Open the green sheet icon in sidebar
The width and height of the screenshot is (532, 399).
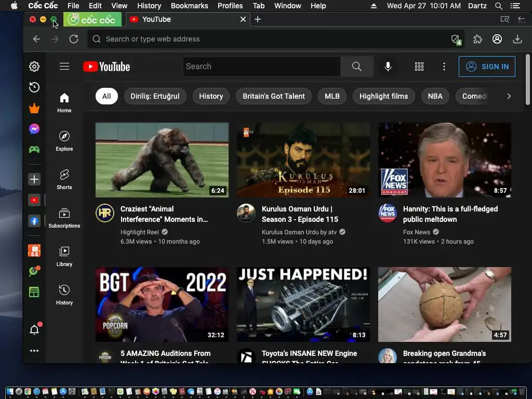point(34,292)
